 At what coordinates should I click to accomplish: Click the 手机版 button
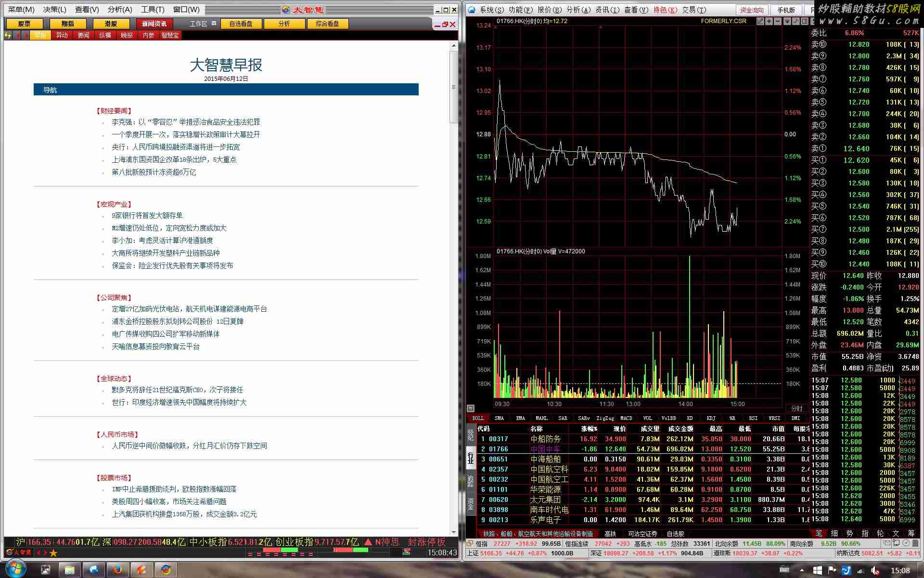(786, 10)
